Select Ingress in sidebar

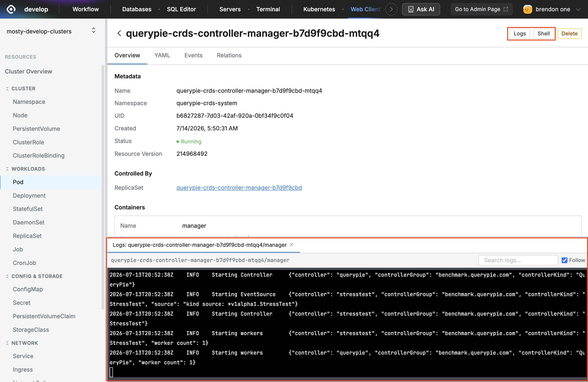pyautogui.click(x=23, y=369)
